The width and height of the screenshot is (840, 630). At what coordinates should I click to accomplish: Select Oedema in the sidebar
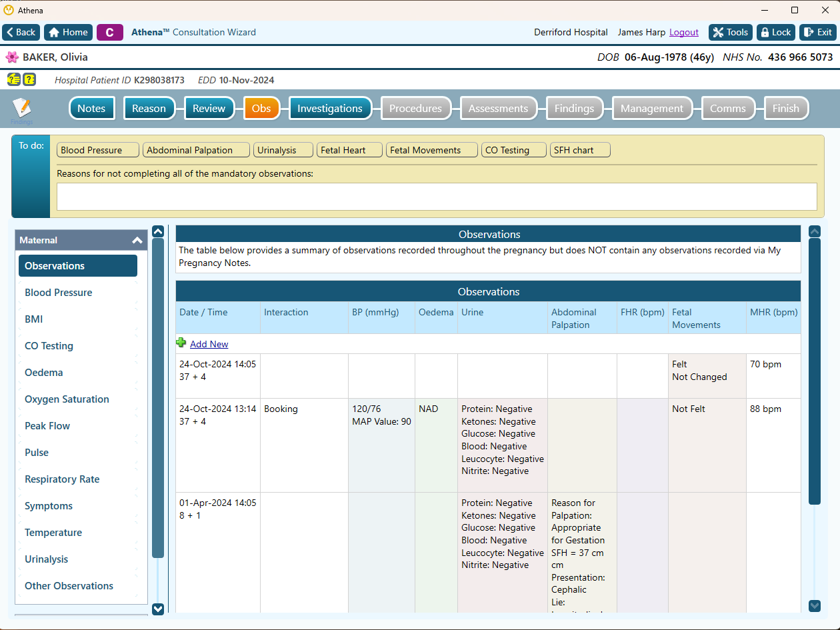(78, 373)
